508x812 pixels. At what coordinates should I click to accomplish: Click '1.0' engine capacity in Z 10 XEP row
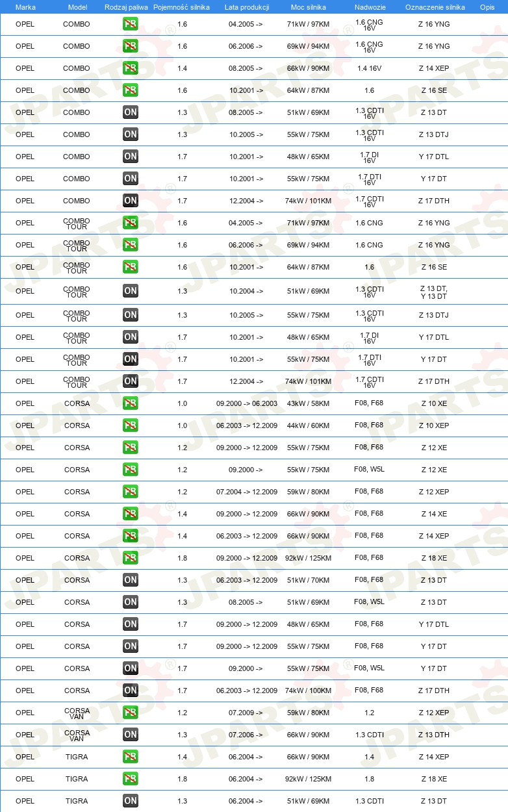(182, 425)
